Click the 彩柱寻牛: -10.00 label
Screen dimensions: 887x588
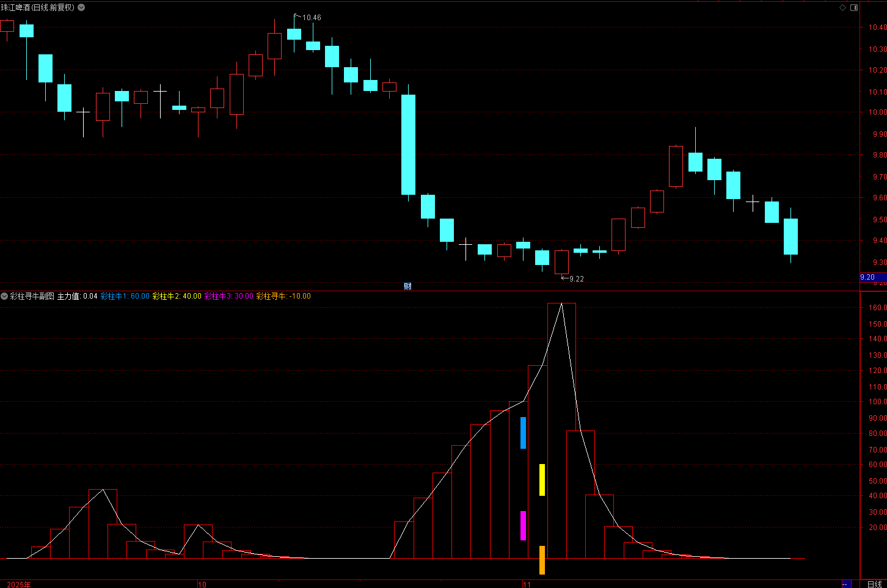283,296
